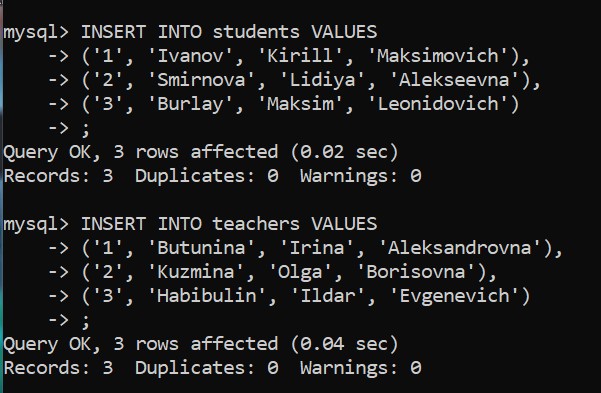The height and width of the screenshot is (393, 601).
Task: Click the name 'Ivanov' in first row
Action: [x=190, y=56]
